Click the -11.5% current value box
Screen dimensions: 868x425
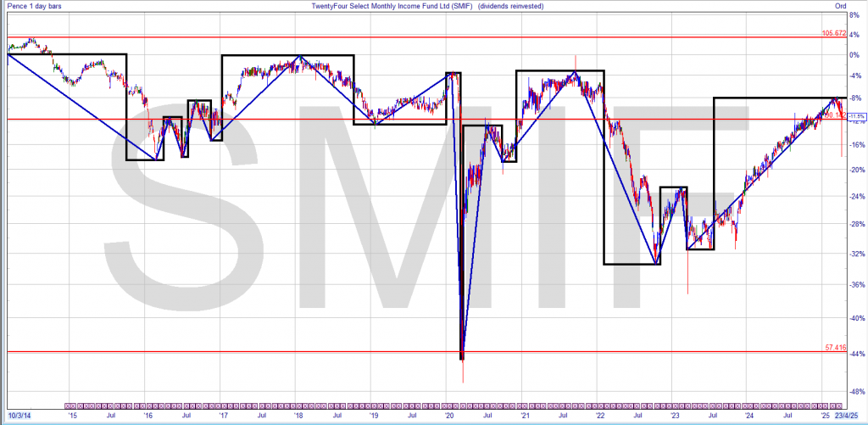[856, 116]
